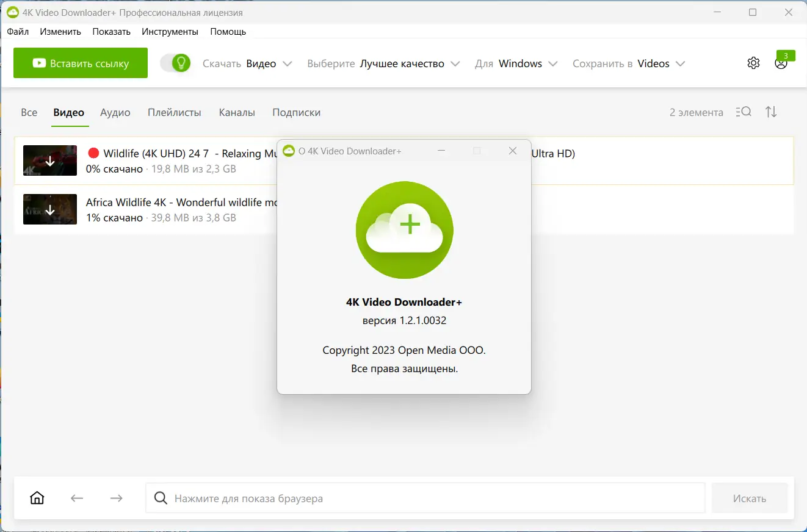Close the О 4K Video Downloader+ dialog
Viewport: 807px width, 532px height.
[x=513, y=151]
